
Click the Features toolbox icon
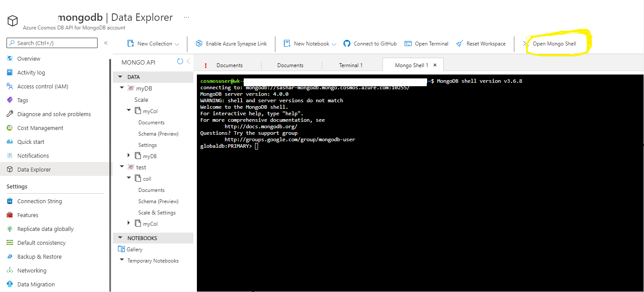[x=10, y=215]
